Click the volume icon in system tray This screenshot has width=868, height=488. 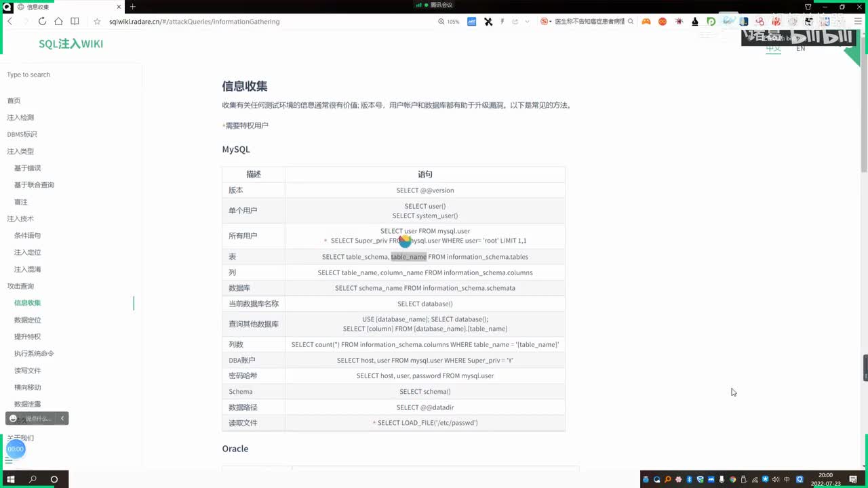pyautogui.click(x=776, y=479)
